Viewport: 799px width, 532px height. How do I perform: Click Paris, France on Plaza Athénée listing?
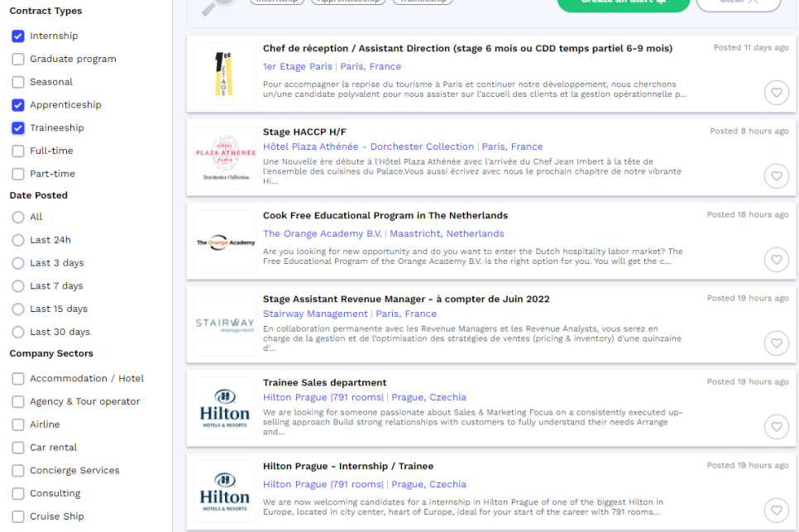click(x=512, y=146)
